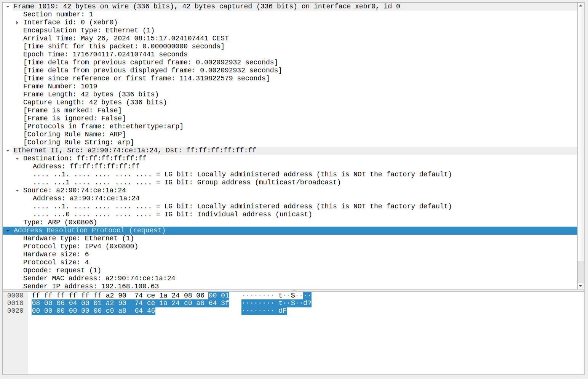Click the vertical scrollbar thumb in details pane
This screenshot has height=379, width=588.
580,271
